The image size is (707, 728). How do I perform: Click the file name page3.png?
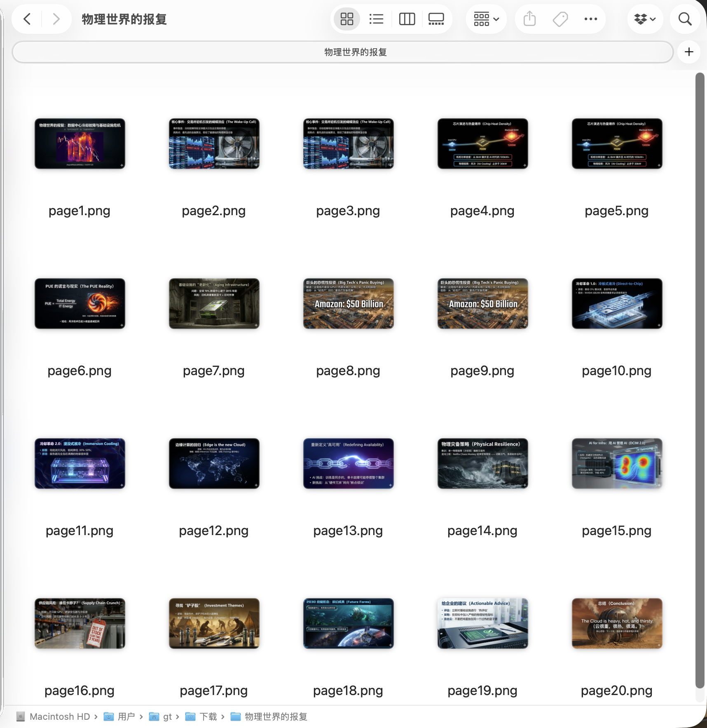pos(348,211)
